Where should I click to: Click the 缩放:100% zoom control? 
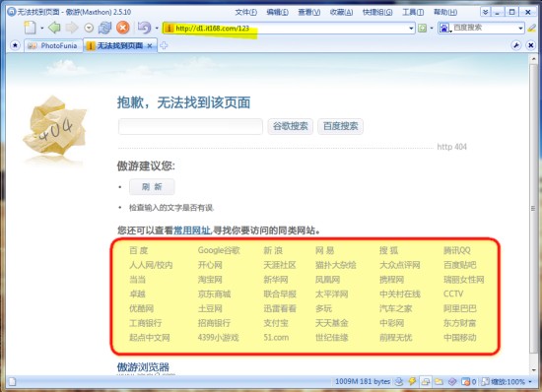[504, 381]
